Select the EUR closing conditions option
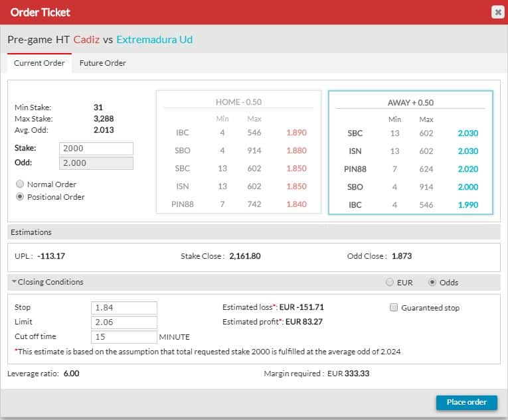This screenshot has height=420, width=508. click(390, 282)
